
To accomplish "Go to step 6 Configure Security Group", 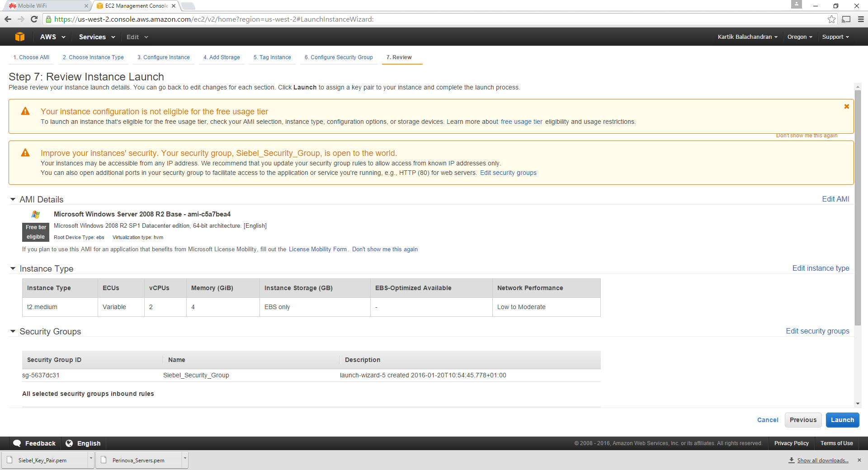I will point(339,57).
